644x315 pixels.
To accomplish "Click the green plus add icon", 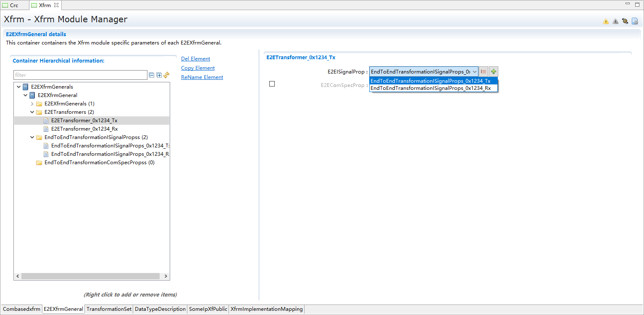I will 494,72.
